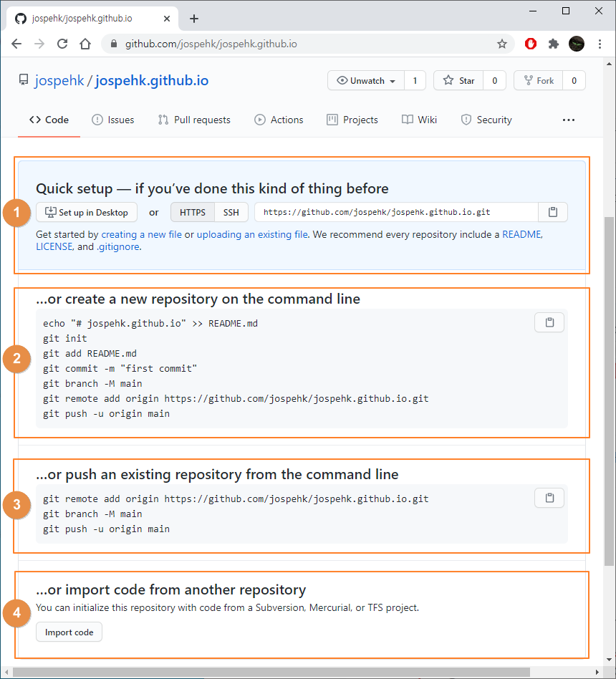Click the echo README.md command line

click(x=150, y=324)
